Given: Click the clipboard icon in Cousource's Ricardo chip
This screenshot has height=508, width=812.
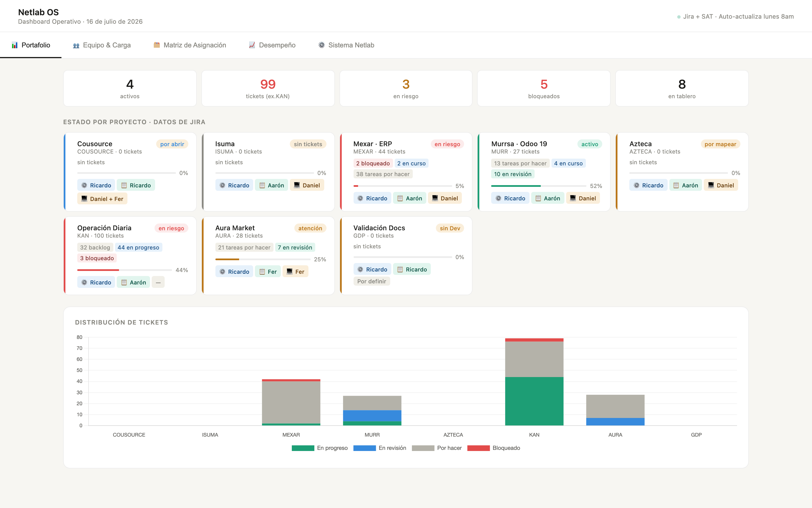Looking at the screenshot, I should pyautogui.click(x=124, y=185).
